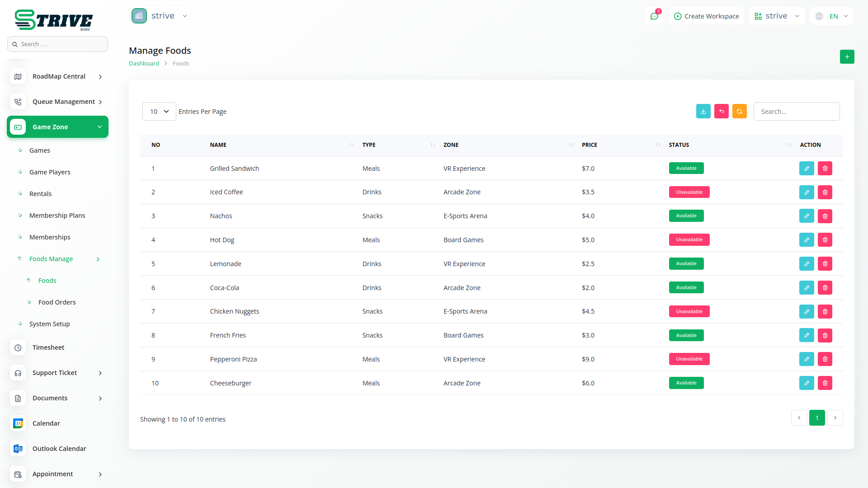This screenshot has height=488, width=868.
Task: Edit the Grilled Sandwich row
Action: point(806,168)
